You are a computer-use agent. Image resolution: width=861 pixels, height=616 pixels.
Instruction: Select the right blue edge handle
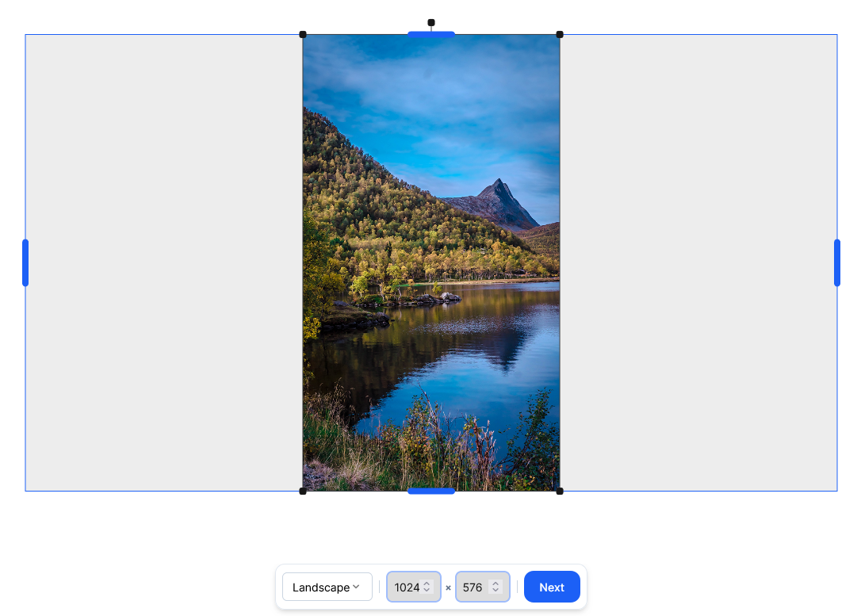point(837,262)
